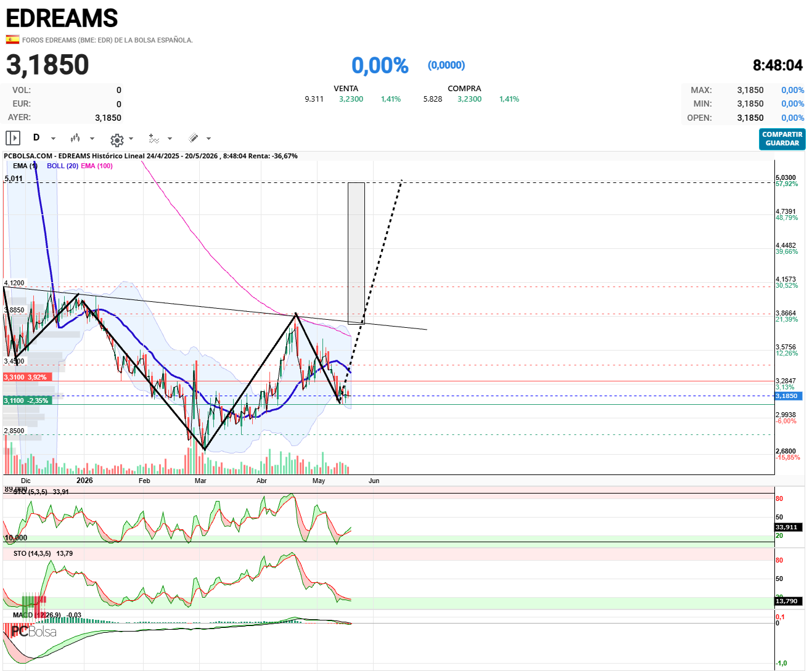Click the 3,5756 price axis value

[785, 347]
